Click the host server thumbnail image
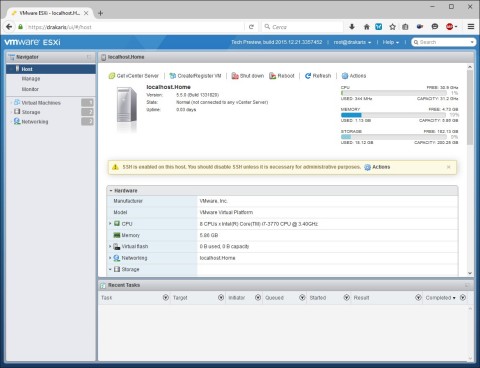 (127, 105)
